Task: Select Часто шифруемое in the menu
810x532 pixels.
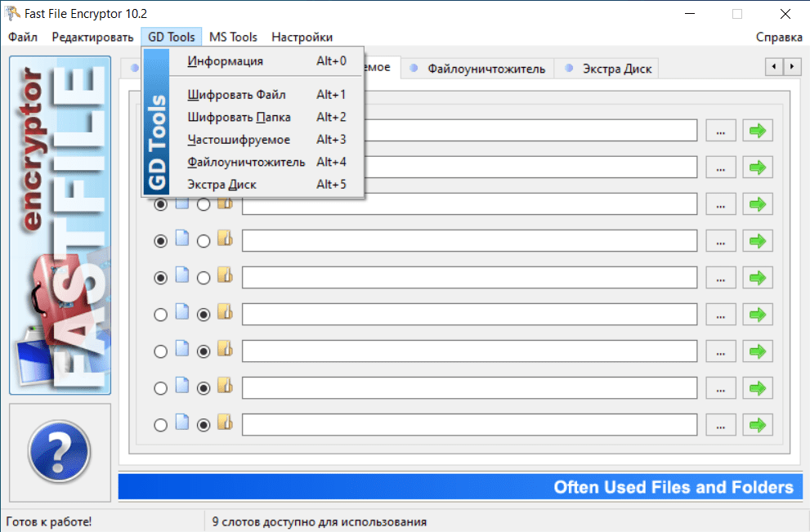Action: tap(266, 140)
